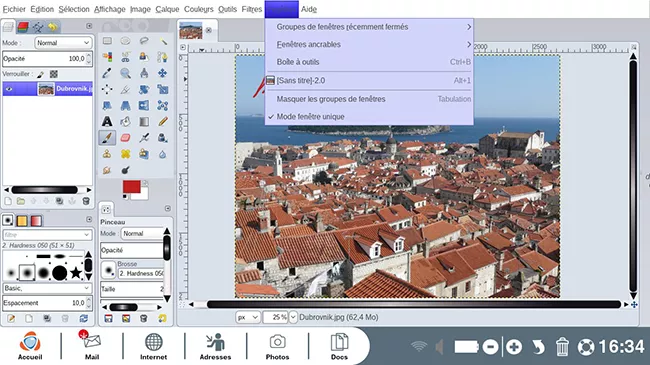Refresh brushes in the Brushes panel
Screen dimensions: 650x365
tap(84, 319)
